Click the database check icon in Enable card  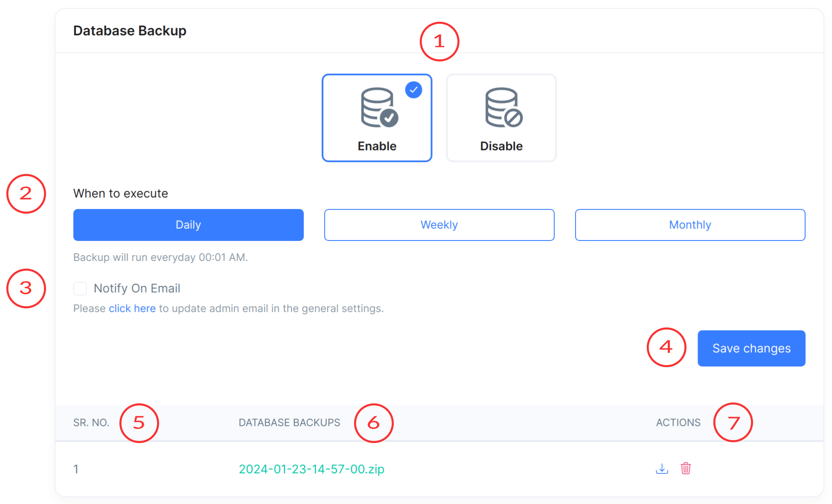pos(379,107)
